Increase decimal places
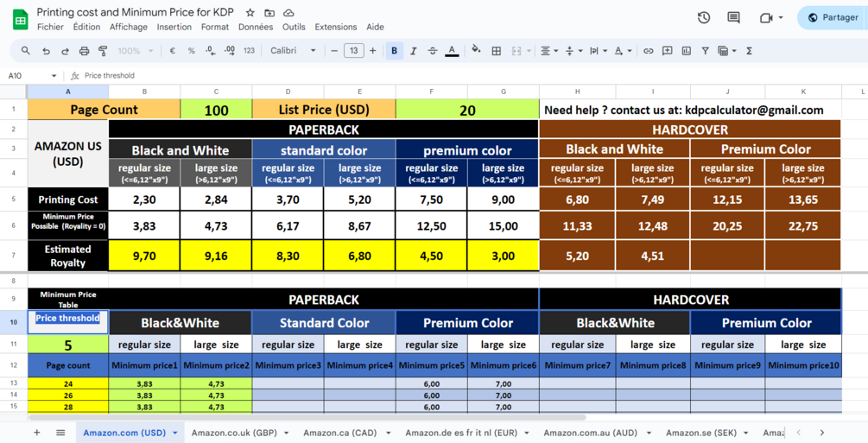Viewport: 868px width, 443px height. coord(230,50)
